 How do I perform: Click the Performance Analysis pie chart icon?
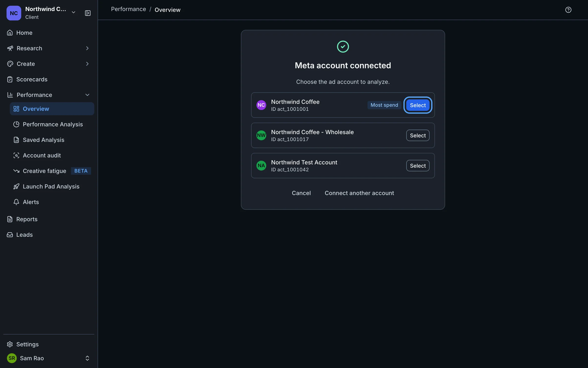point(16,124)
